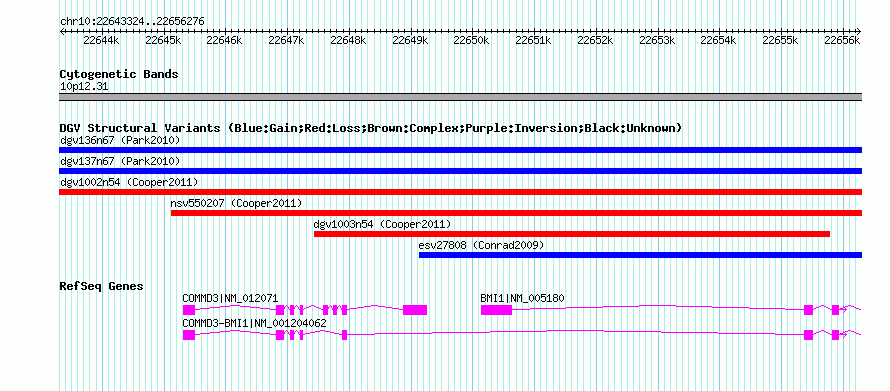Select the large first exon of BMI1
The height and width of the screenshot is (391, 890).
pos(496,310)
